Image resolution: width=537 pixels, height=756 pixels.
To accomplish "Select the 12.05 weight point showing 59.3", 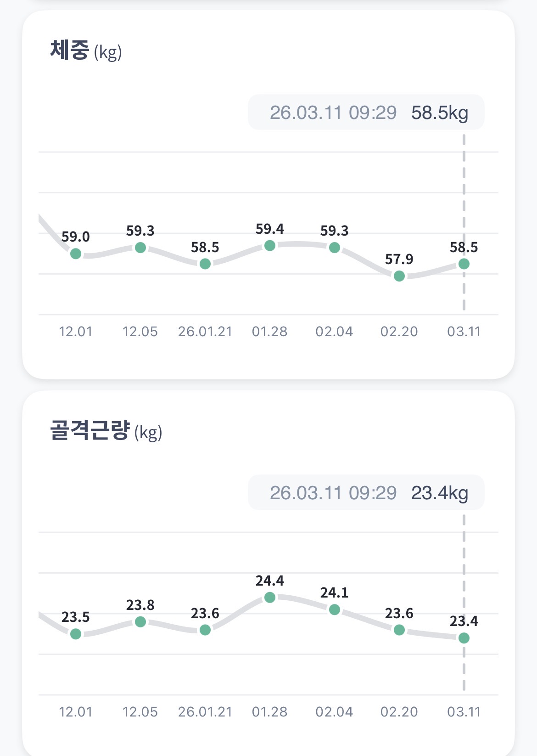I will point(140,248).
